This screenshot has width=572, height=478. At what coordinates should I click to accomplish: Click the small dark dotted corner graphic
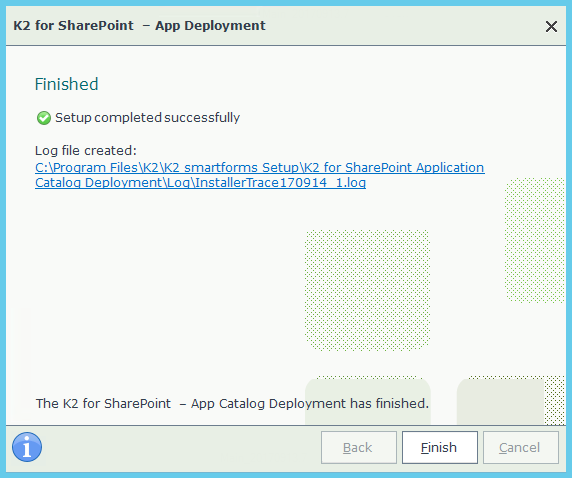click(554, 401)
